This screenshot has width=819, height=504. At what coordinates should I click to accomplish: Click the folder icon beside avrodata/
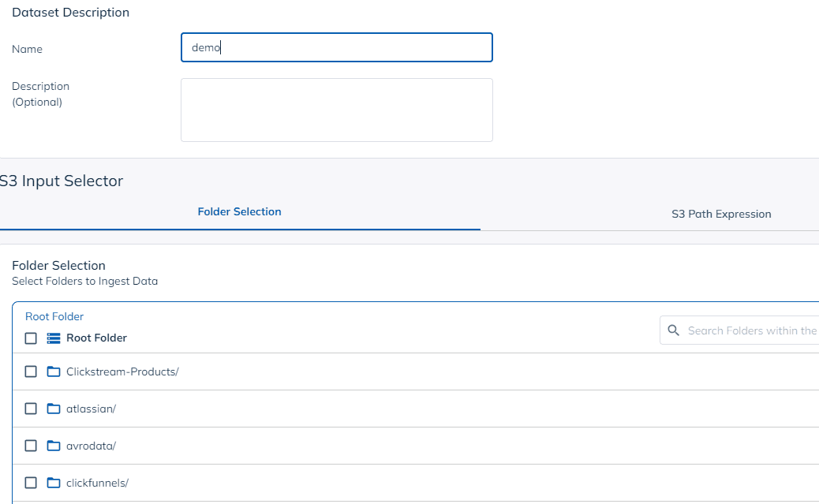[x=53, y=445]
